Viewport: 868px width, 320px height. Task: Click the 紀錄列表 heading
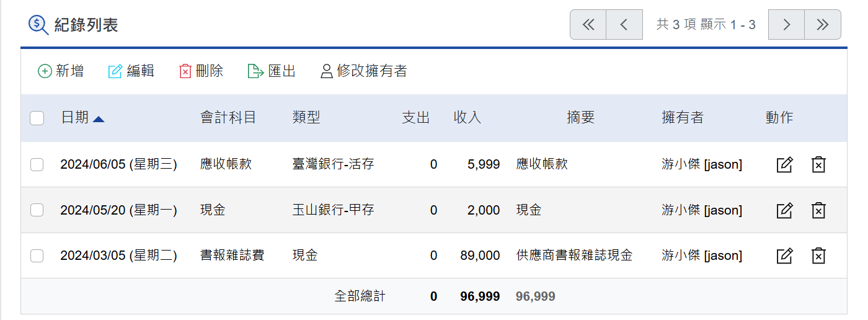coord(86,25)
